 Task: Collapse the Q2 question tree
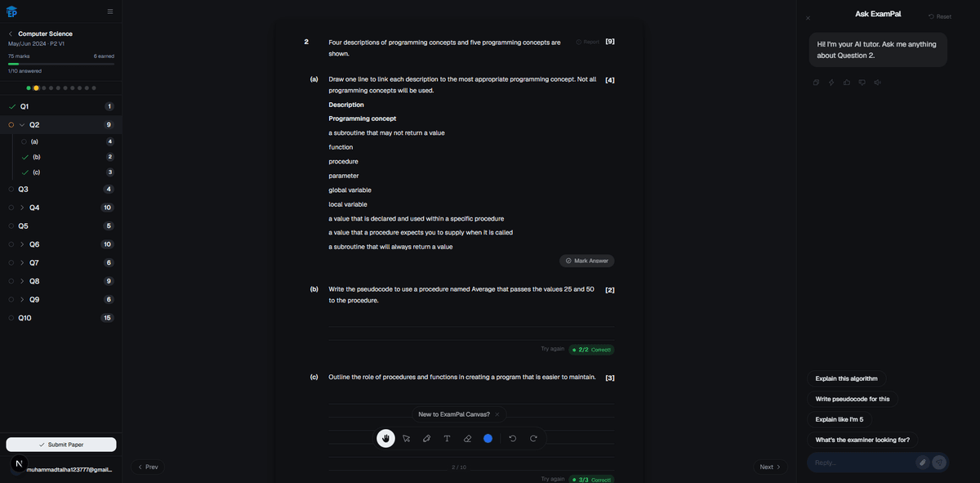pyautogui.click(x=22, y=125)
